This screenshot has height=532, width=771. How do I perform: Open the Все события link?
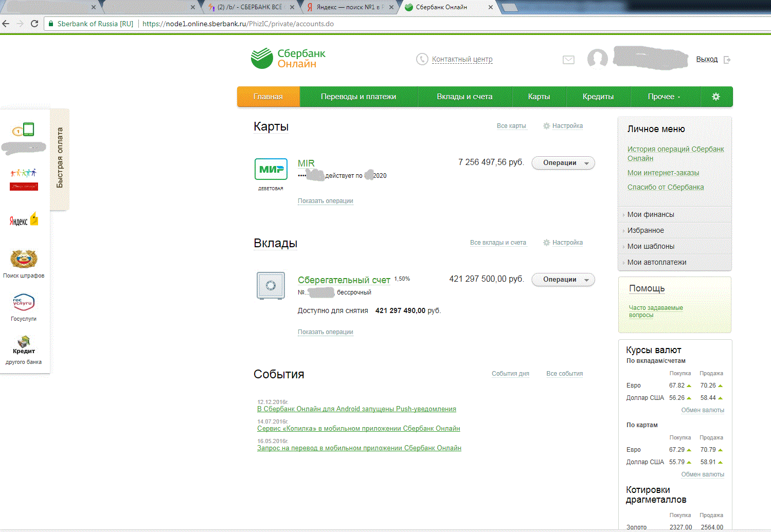[x=565, y=374]
